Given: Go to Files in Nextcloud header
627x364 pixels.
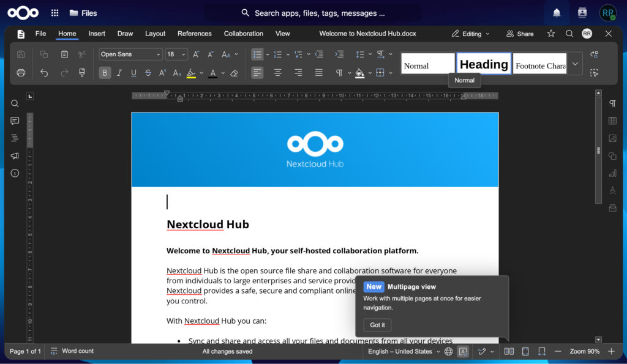Looking at the screenshot, I should (83, 13).
